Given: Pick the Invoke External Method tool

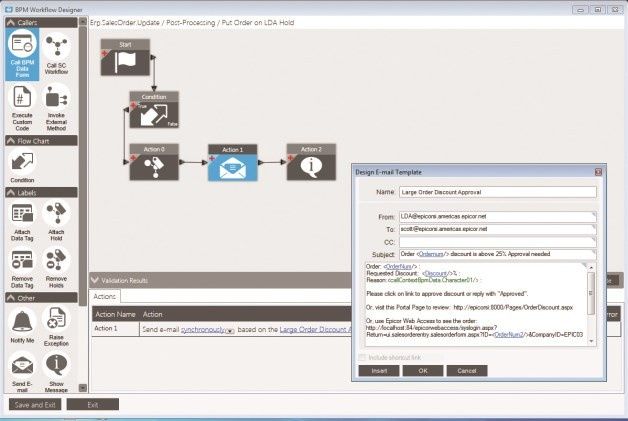Looking at the screenshot, I should 56,109.
